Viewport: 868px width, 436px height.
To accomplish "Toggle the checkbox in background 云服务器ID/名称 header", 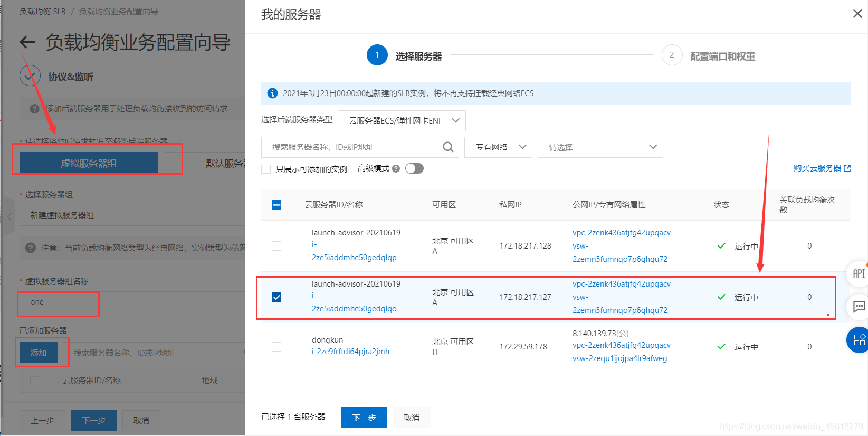I will (35, 381).
